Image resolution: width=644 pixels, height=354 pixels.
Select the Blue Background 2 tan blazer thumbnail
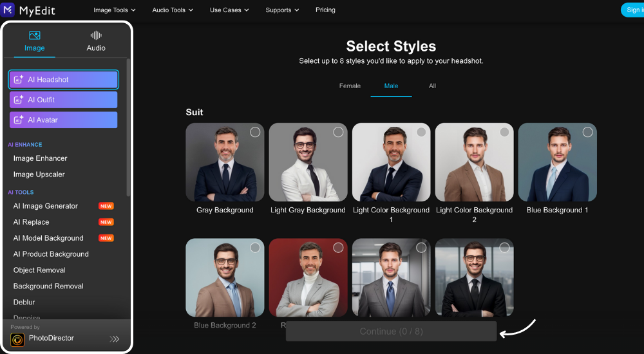pyautogui.click(x=225, y=277)
